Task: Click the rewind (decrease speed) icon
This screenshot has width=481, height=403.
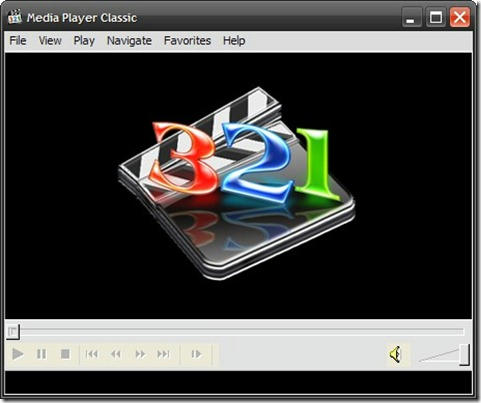Action: (116, 354)
